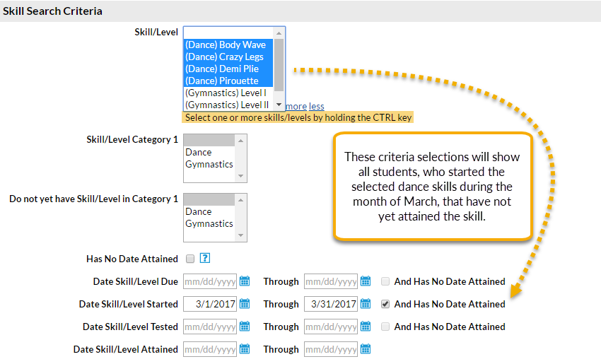
Task: Select (Dance) Crazy Legs in Skill/Level list
Action: pyautogui.click(x=228, y=57)
